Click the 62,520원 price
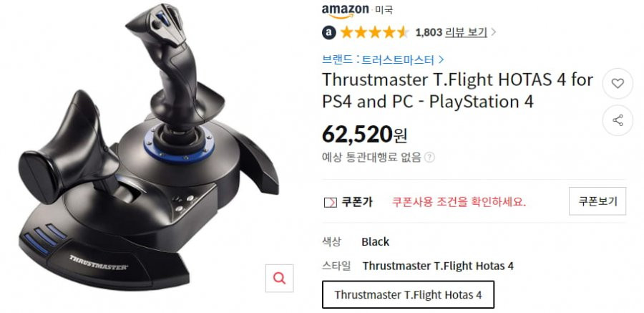This screenshot has width=644, height=313. [x=364, y=135]
